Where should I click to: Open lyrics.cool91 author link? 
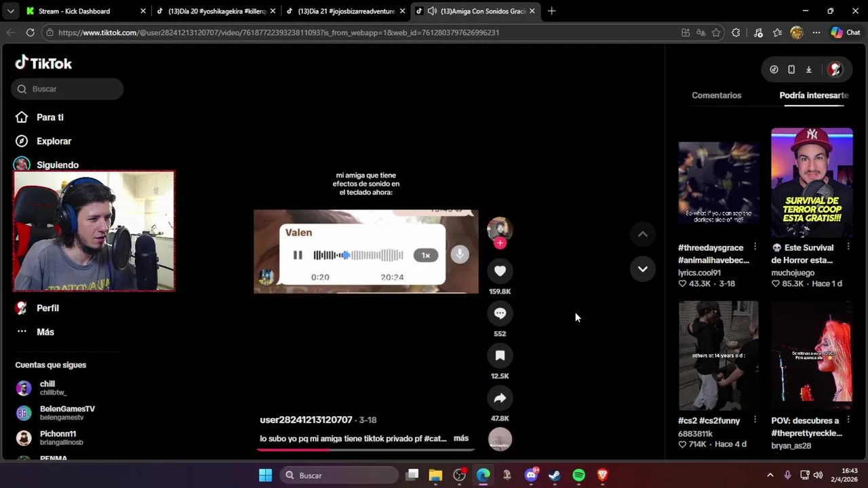[699, 272]
